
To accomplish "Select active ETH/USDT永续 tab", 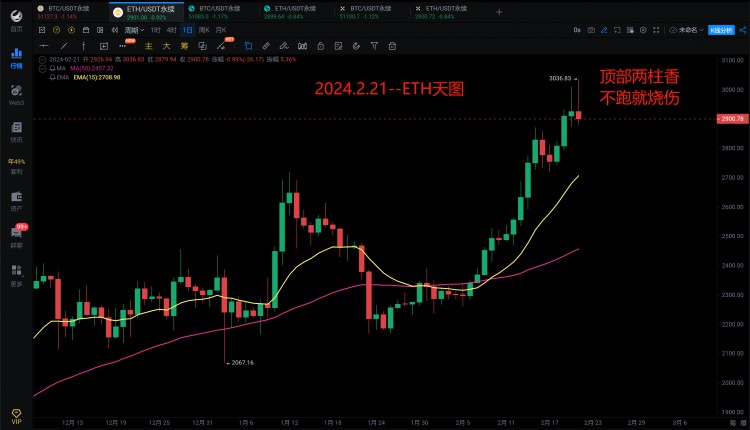I will click(146, 12).
